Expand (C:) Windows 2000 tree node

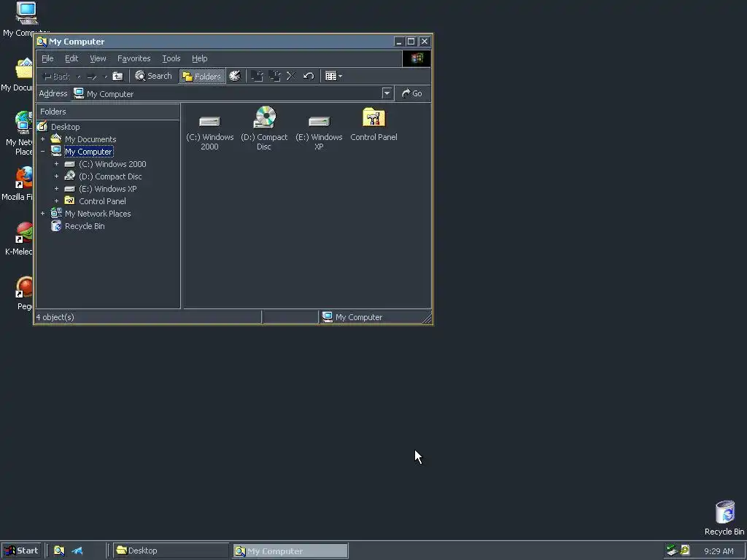57,164
